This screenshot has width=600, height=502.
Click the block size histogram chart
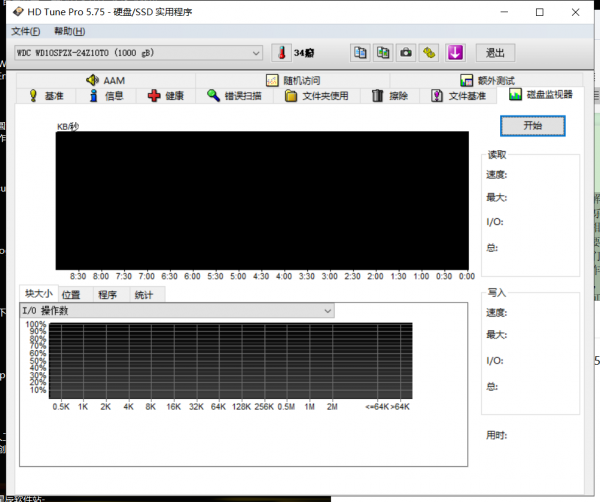231,361
